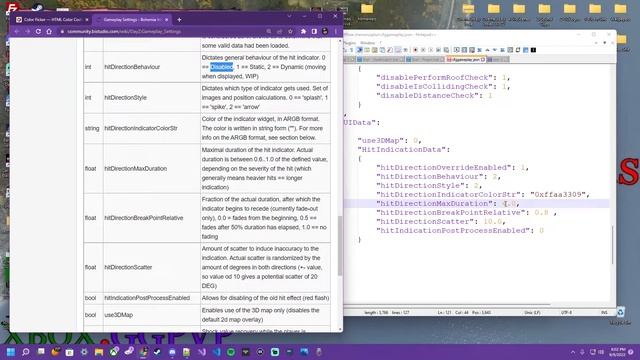This screenshot has height=360, width=640.
Task: Show hidden system tray icons
Action: pos(573,352)
